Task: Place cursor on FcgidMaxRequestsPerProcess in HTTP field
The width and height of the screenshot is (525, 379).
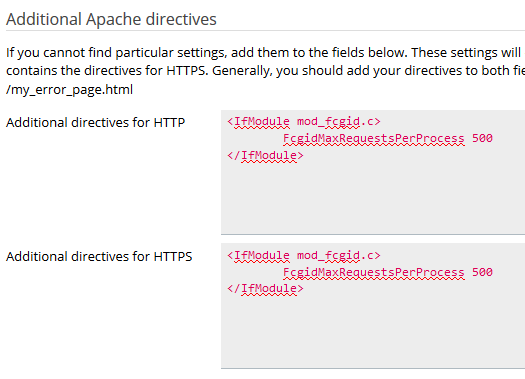Action: [x=374, y=138]
